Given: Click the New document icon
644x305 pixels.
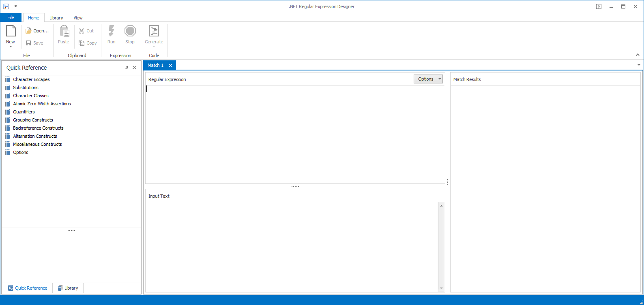Looking at the screenshot, I should click(x=11, y=31).
